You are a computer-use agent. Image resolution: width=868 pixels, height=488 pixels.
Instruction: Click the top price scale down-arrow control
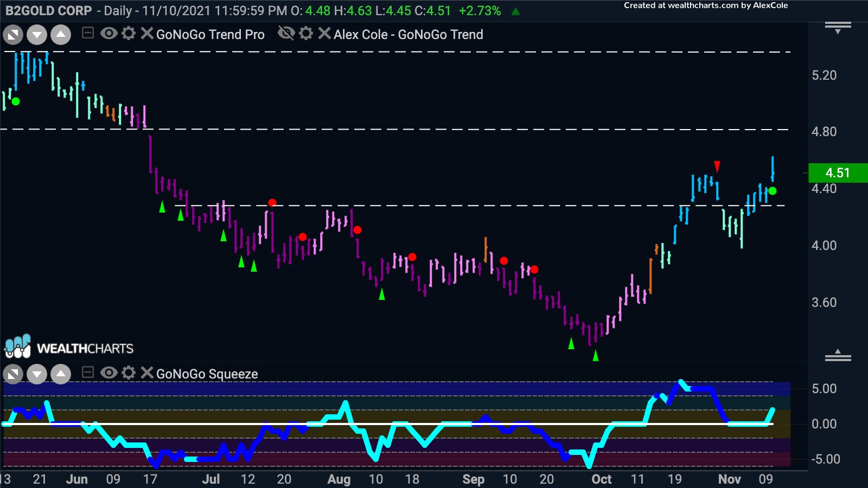[x=838, y=28]
